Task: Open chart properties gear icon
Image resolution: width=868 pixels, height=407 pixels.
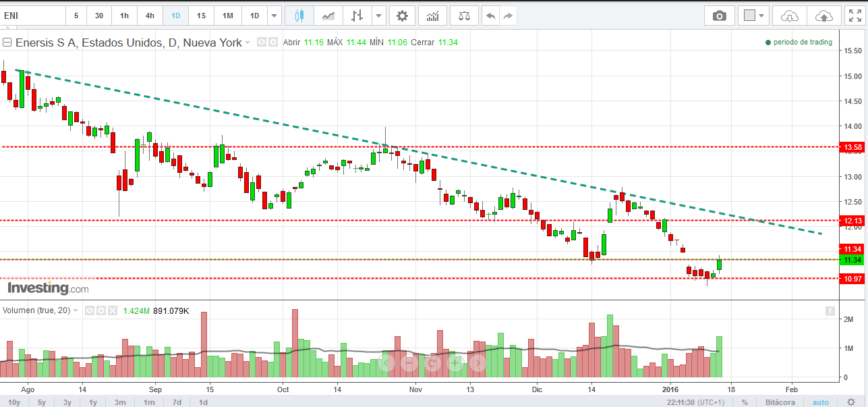Action: click(402, 16)
